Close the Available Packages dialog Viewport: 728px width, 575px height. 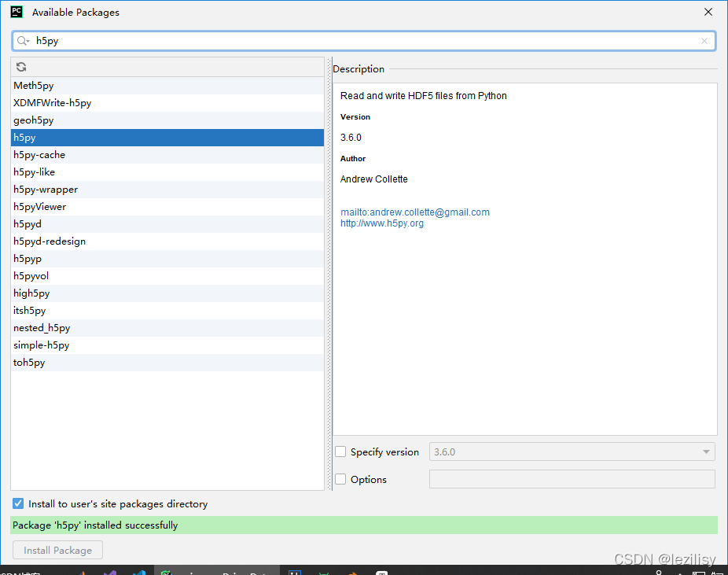point(708,12)
